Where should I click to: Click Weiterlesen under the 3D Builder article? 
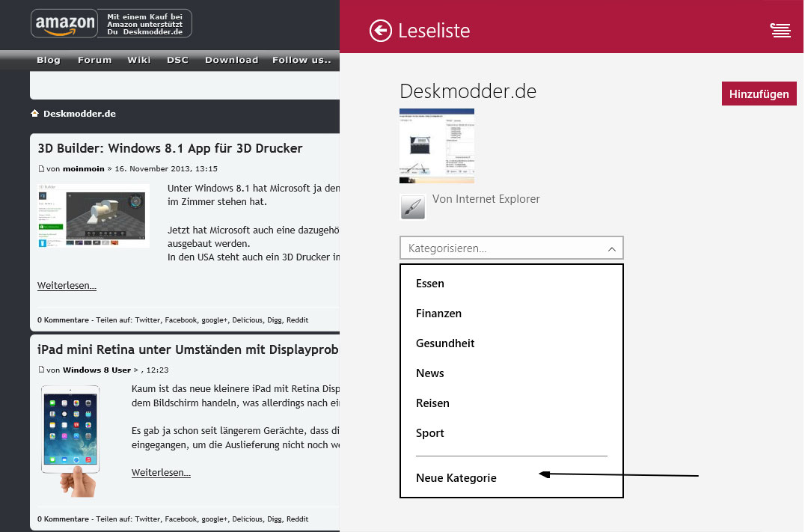click(67, 286)
